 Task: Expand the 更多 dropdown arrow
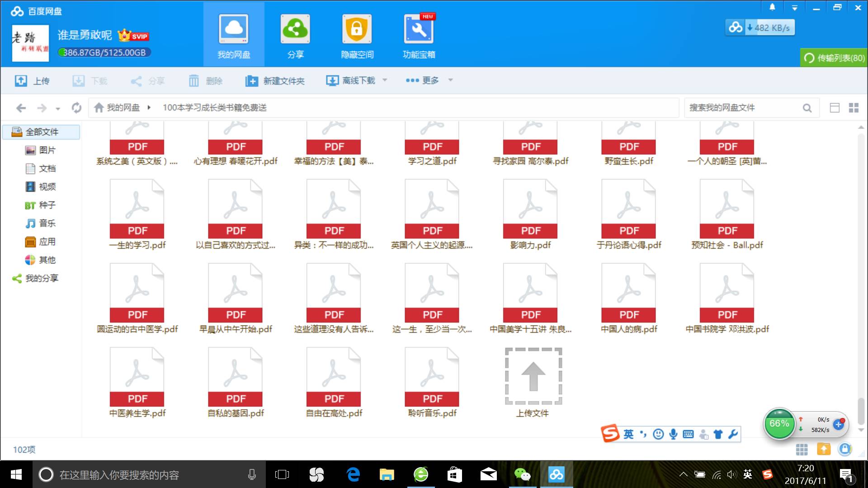coord(450,80)
